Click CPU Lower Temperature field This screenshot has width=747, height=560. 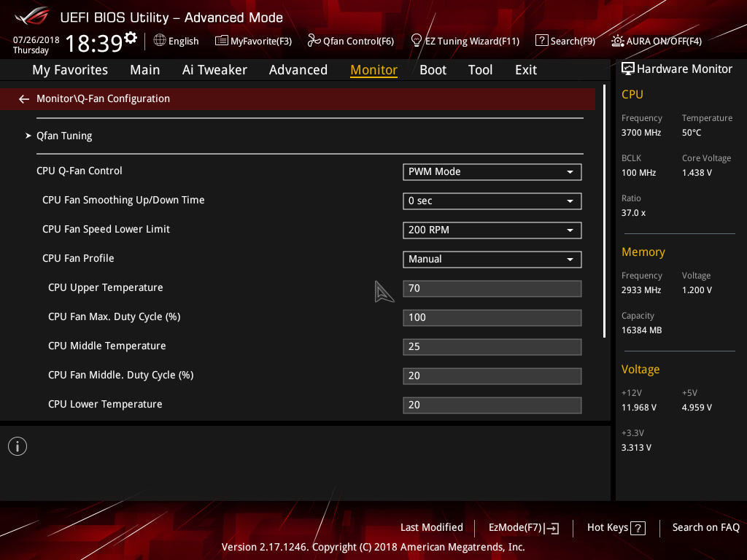pos(492,405)
